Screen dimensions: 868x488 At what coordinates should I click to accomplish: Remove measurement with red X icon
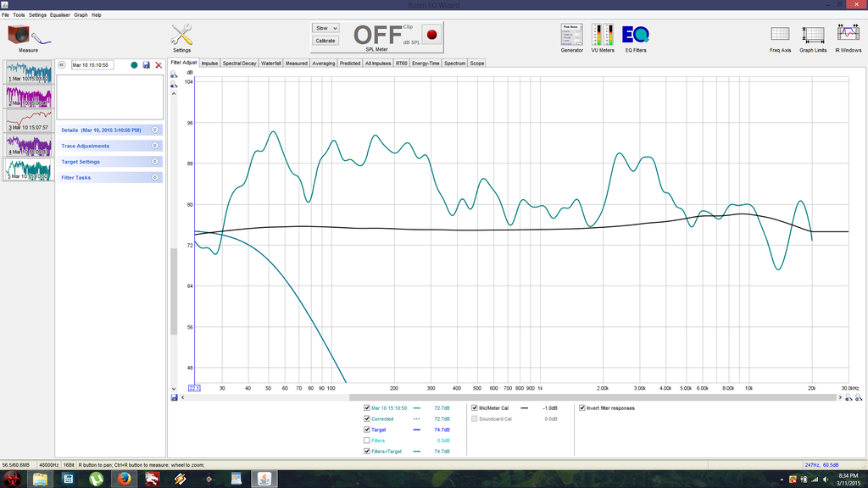click(x=159, y=64)
